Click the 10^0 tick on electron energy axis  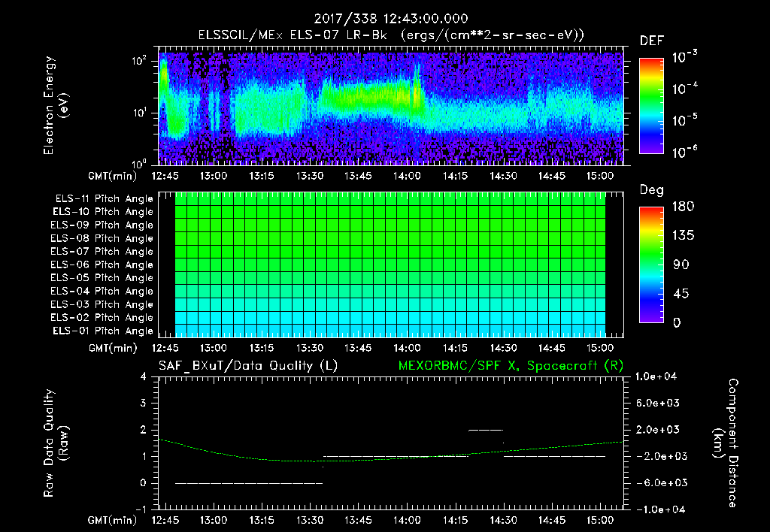coord(139,164)
